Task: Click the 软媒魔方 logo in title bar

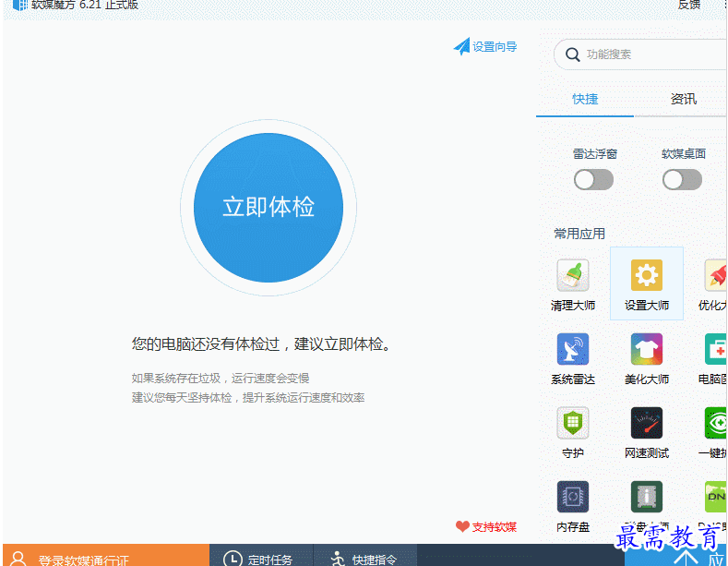Action: pyautogui.click(x=20, y=5)
